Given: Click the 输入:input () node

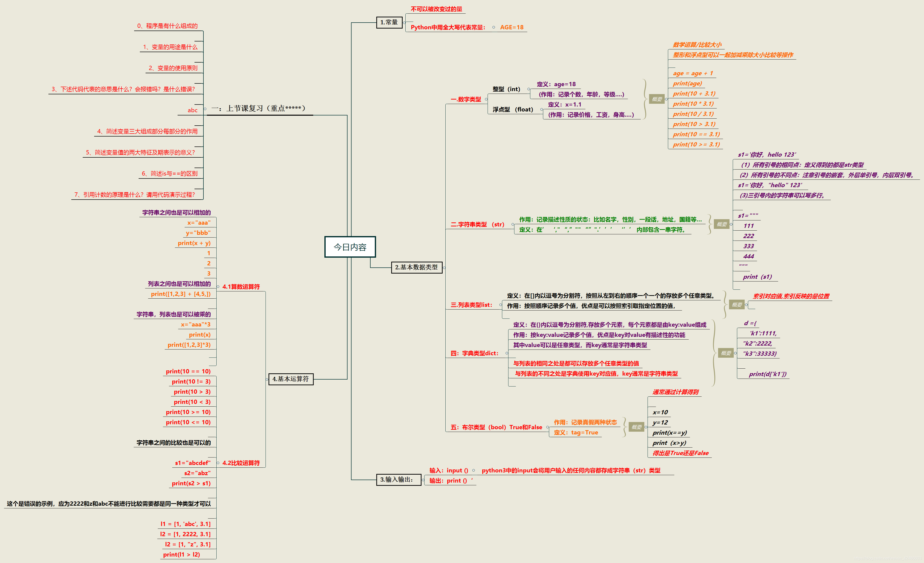Looking at the screenshot, I should pos(449,470).
